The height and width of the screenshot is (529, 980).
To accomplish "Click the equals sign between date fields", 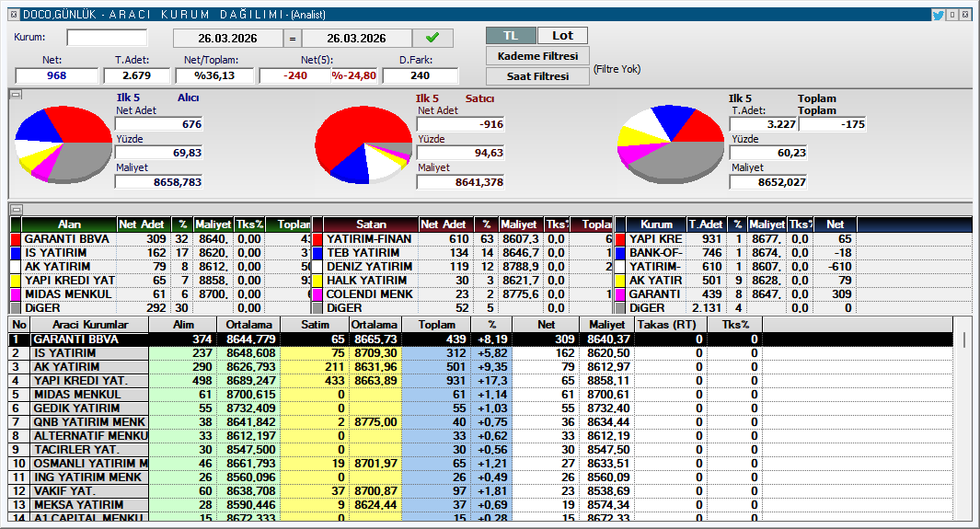I will [x=292, y=39].
